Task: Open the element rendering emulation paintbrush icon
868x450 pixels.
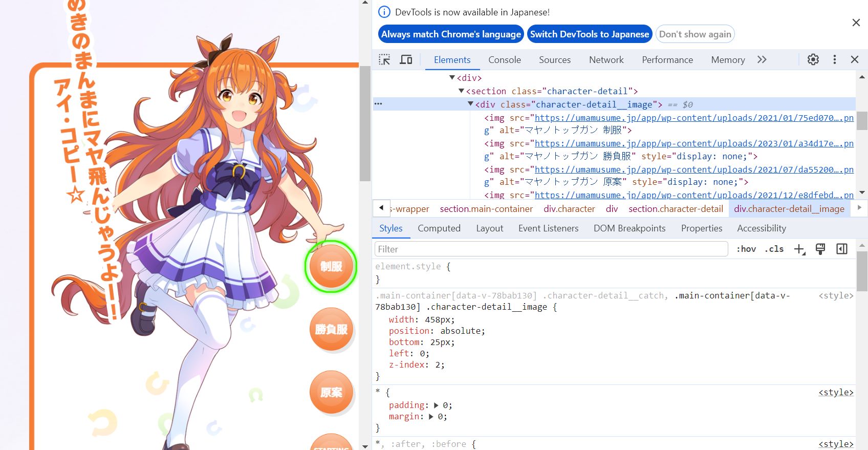Action: (x=820, y=249)
